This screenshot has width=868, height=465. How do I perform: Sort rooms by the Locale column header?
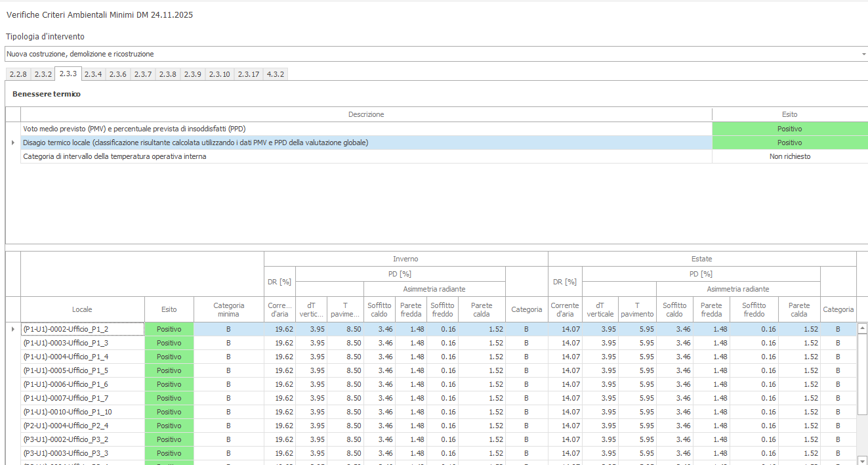coord(82,309)
